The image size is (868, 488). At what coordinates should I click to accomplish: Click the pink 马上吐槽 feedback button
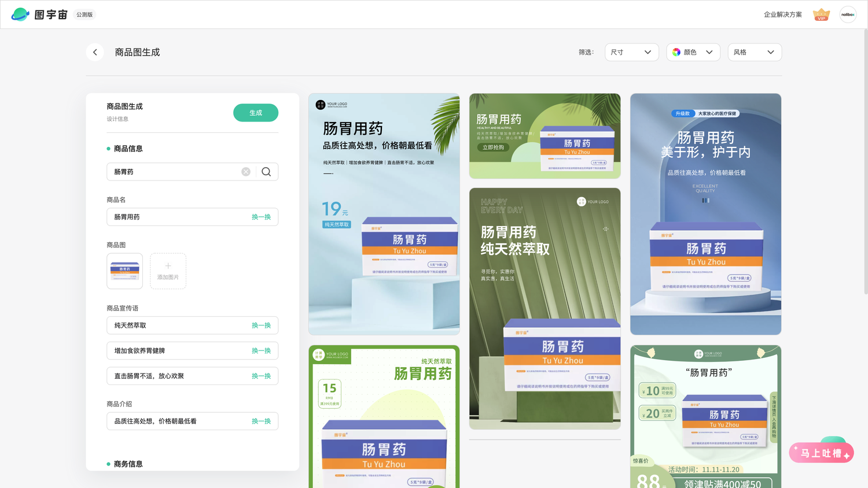821,453
